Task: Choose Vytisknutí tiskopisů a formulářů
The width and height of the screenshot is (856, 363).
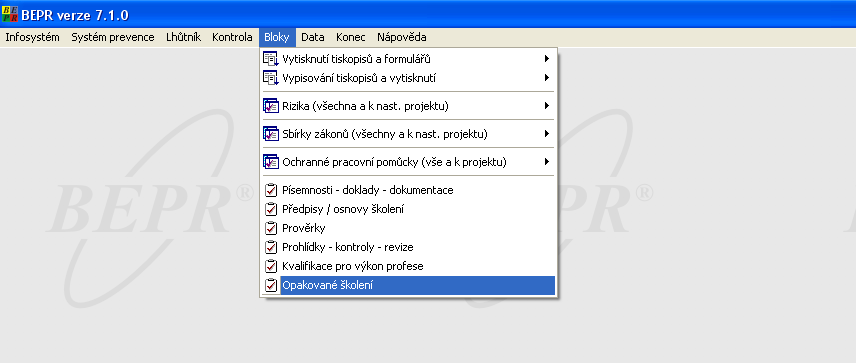Action: coord(408,59)
